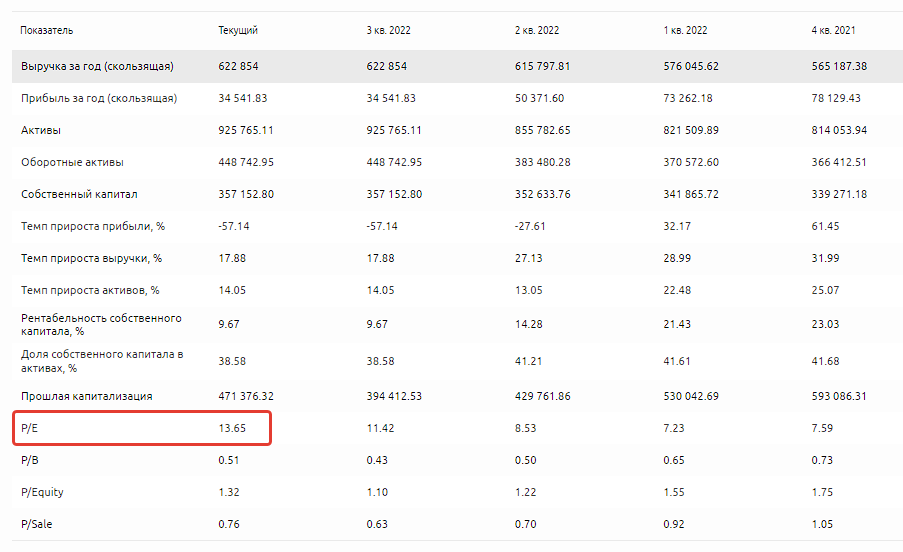Click the "Оборотные активы" row label
The height and width of the screenshot is (552, 903).
pos(72,163)
